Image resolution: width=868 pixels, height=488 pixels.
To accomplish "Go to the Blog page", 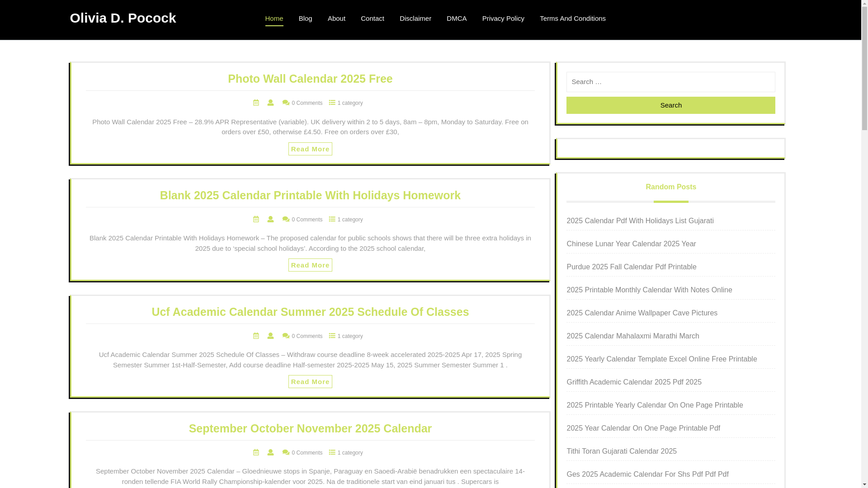I will [305, 19].
